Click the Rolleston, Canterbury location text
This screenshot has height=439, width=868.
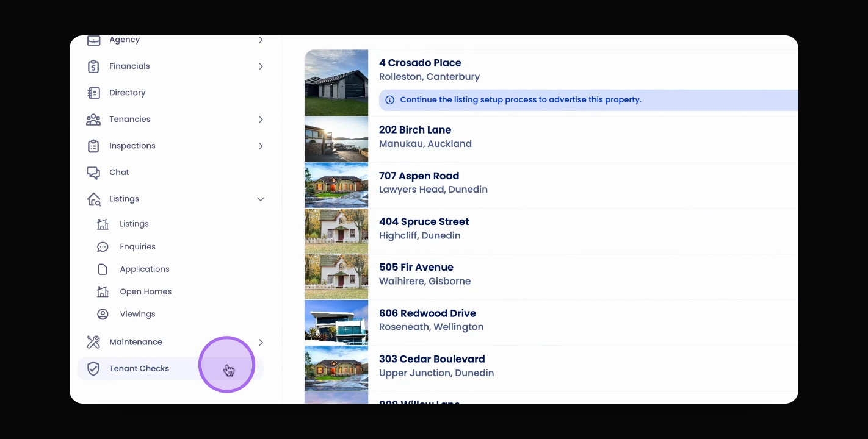click(x=429, y=77)
